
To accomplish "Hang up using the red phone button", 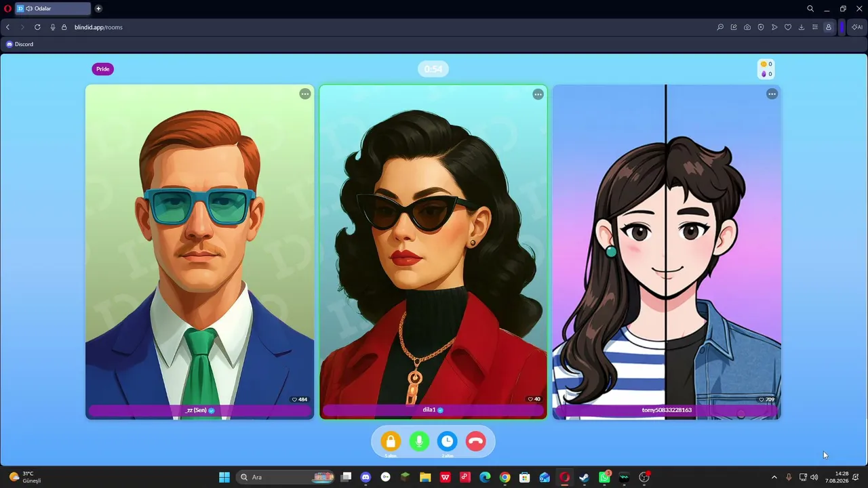I will tap(476, 441).
